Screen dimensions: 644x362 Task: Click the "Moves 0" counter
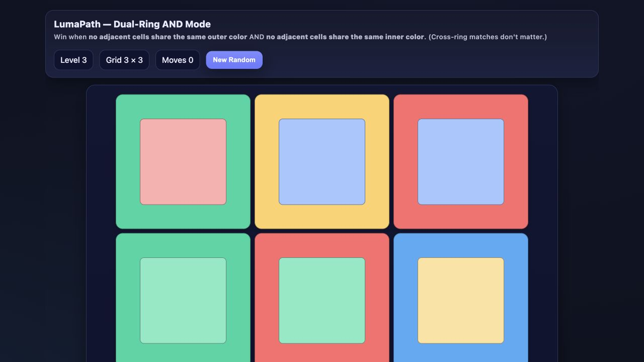[x=178, y=60]
